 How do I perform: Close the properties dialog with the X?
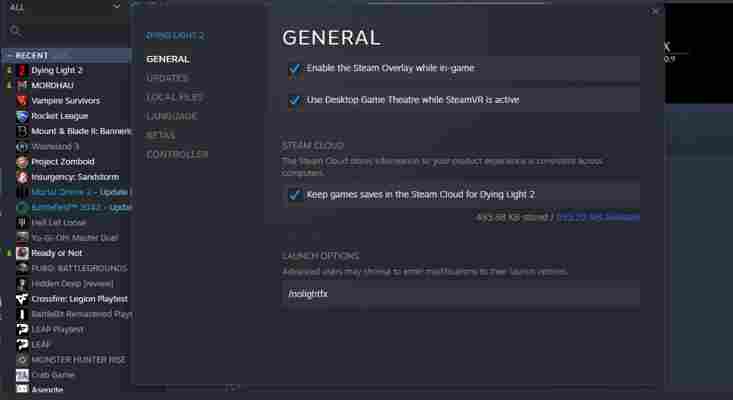pos(655,11)
